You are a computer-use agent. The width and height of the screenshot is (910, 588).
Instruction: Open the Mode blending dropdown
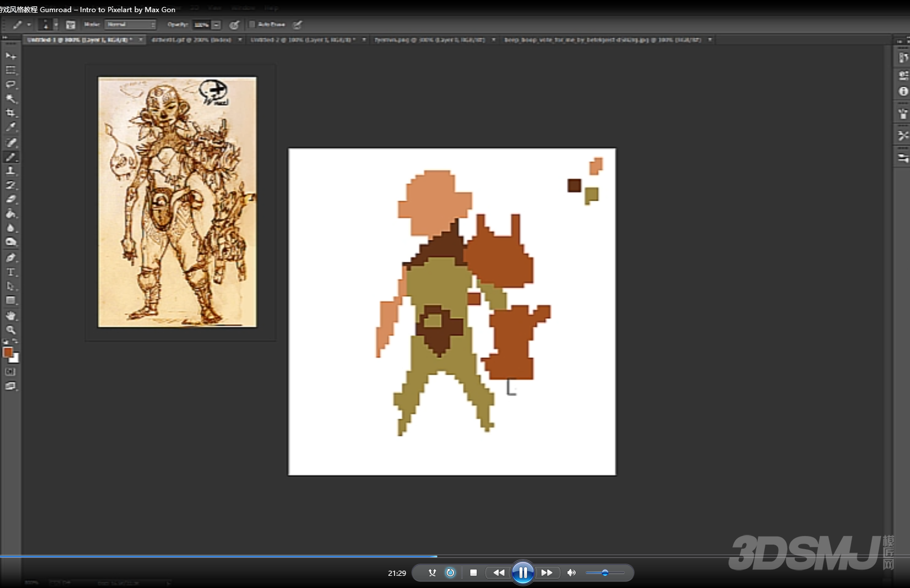click(x=131, y=25)
